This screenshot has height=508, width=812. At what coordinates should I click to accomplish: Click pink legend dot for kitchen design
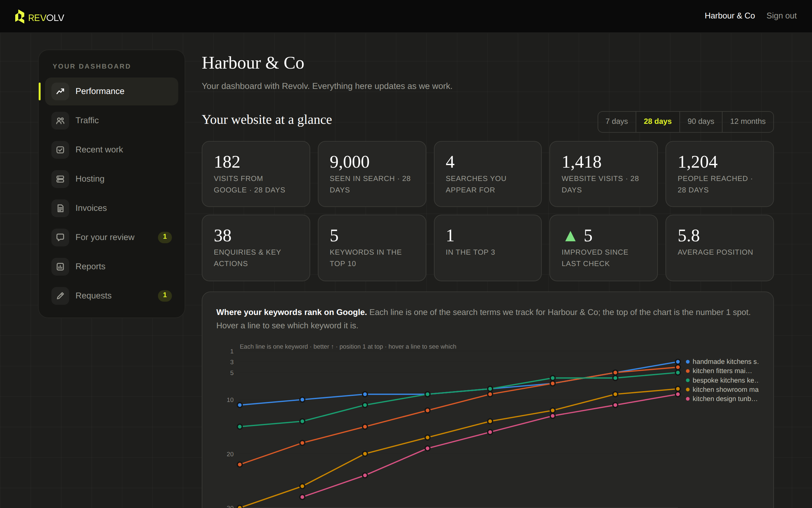click(x=688, y=399)
